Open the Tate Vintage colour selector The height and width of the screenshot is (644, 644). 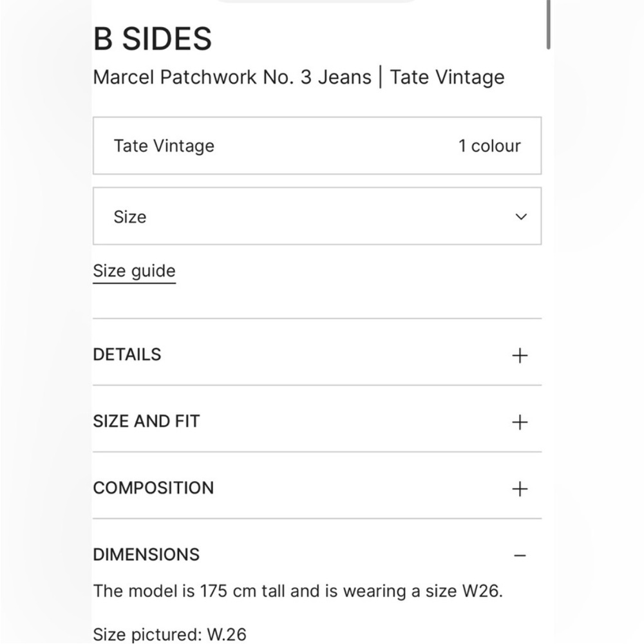click(x=317, y=146)
